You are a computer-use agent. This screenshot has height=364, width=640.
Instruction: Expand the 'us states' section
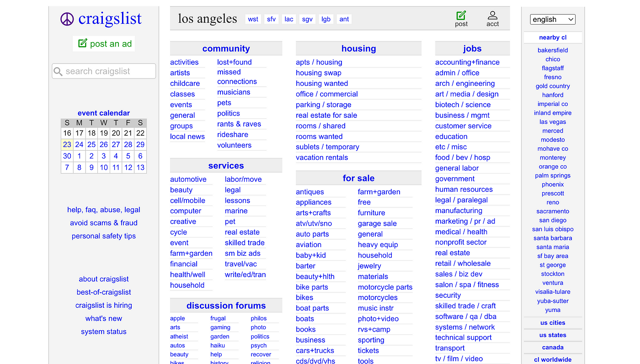pos(553,335)
